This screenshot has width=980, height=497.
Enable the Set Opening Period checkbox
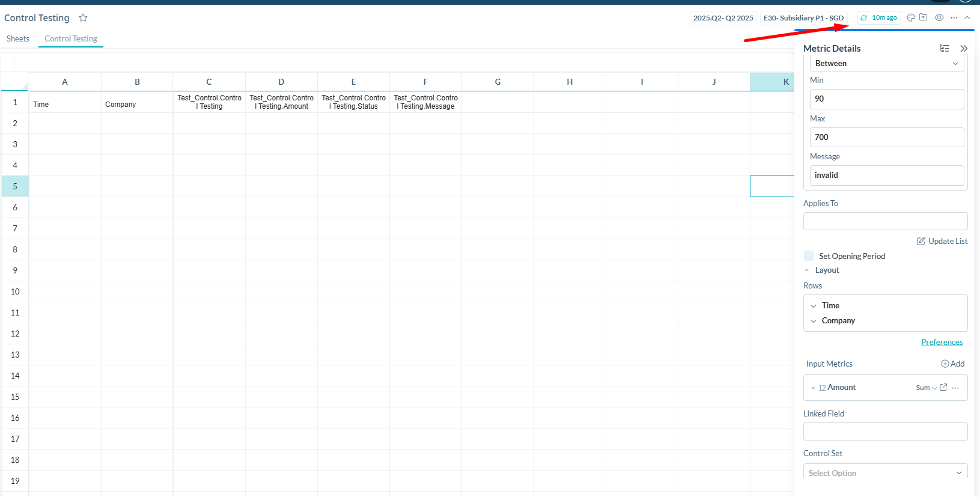click(x=809, y=256)
